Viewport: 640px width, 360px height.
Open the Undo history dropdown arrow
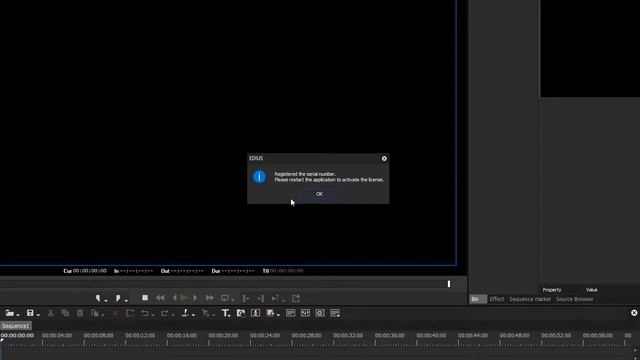pyautogui.click(x=152, y=315)
